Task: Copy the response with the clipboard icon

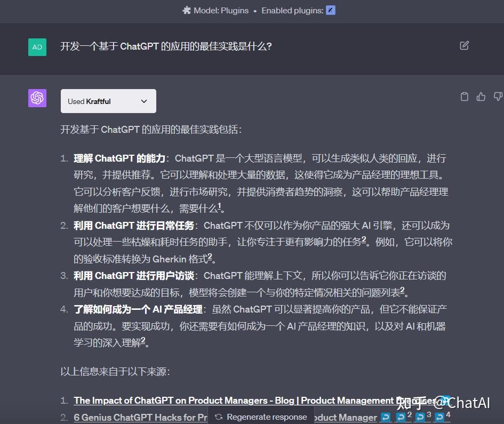Action: point(465,97)
